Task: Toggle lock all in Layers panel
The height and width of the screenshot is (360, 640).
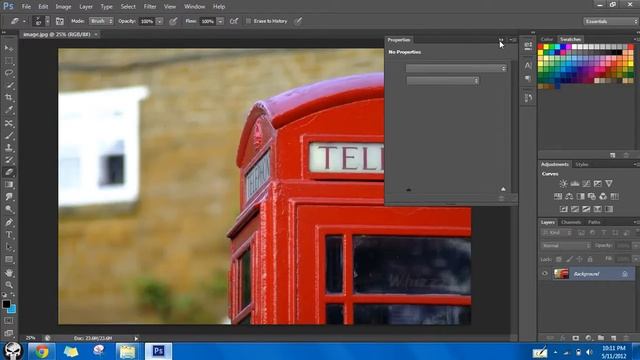Action: pos(590,259)
